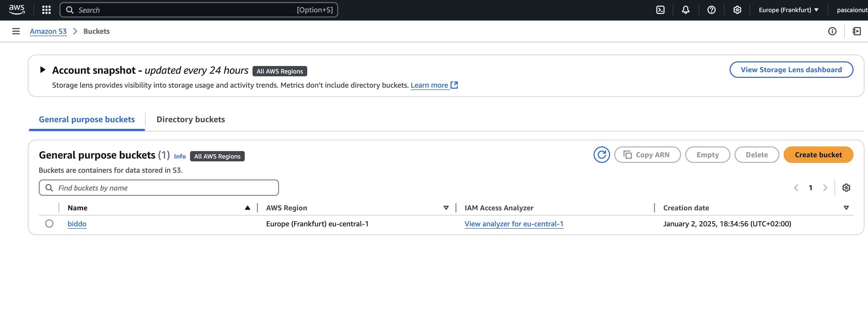Expand the Account snapshot section
Screen dimensions: 868x315
pyautogui.click(x=42, y=70)
